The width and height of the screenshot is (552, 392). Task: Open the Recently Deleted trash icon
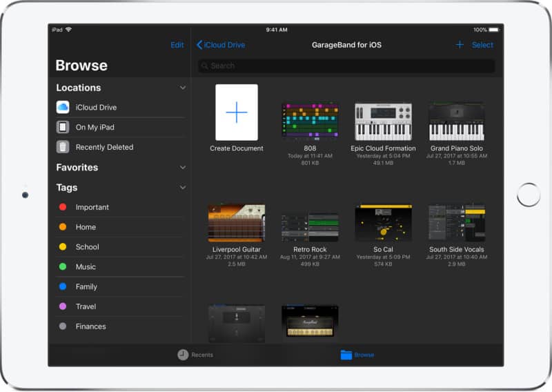point(63,147)
